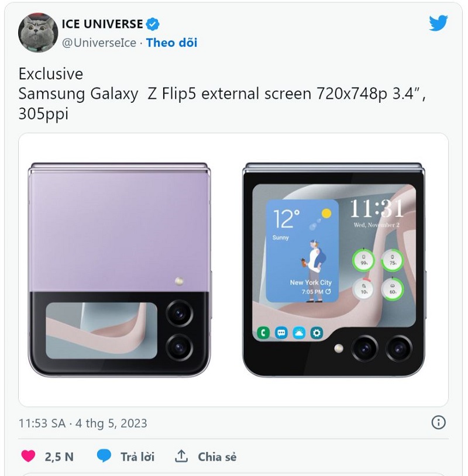
Task: Click the Trả lời reply label
Action: pos(137,457)
